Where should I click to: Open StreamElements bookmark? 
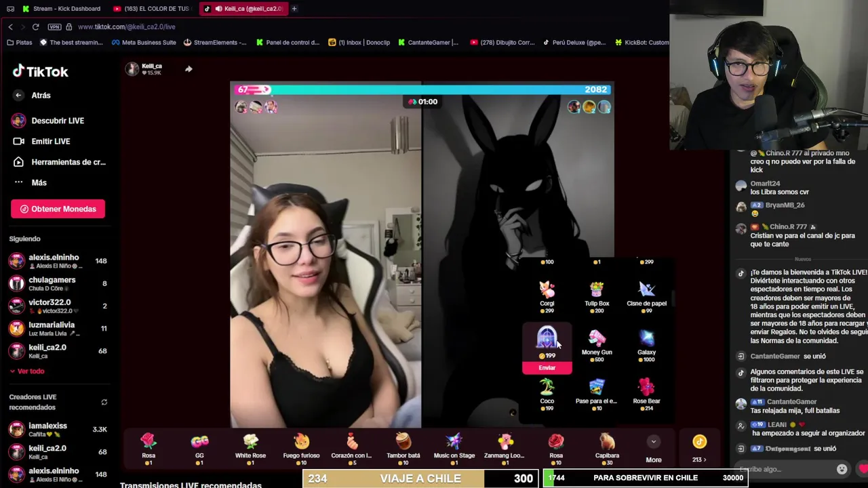(215, 42)
